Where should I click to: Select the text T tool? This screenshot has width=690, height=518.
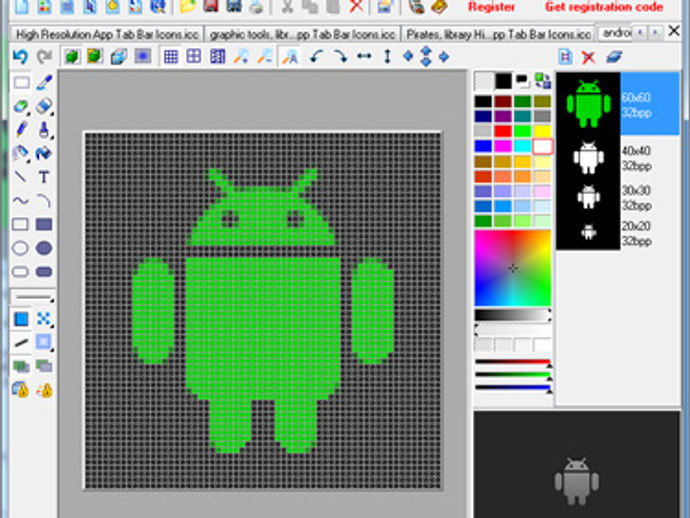coord(44,177)
